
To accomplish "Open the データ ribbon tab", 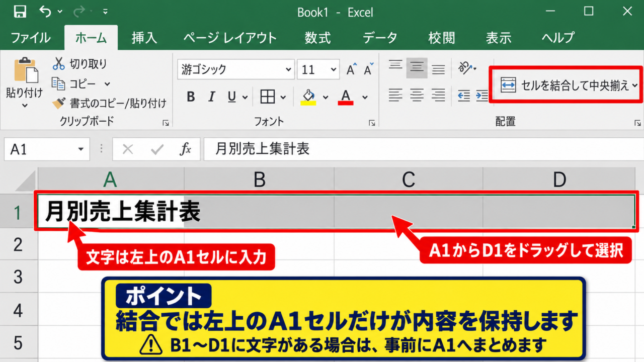I will click(x=380, y=38).
